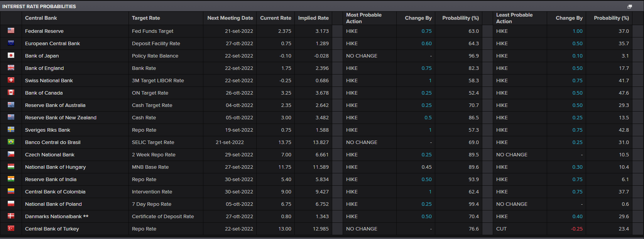Select Reserve Bank of New Zealand
Screen dimensions: 644x239
(x=61, y=118)
